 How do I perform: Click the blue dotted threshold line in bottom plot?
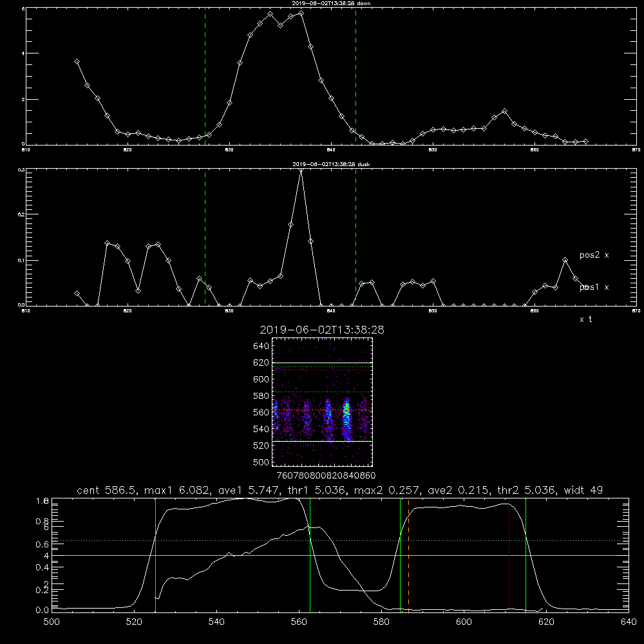(x=340, y=540)
